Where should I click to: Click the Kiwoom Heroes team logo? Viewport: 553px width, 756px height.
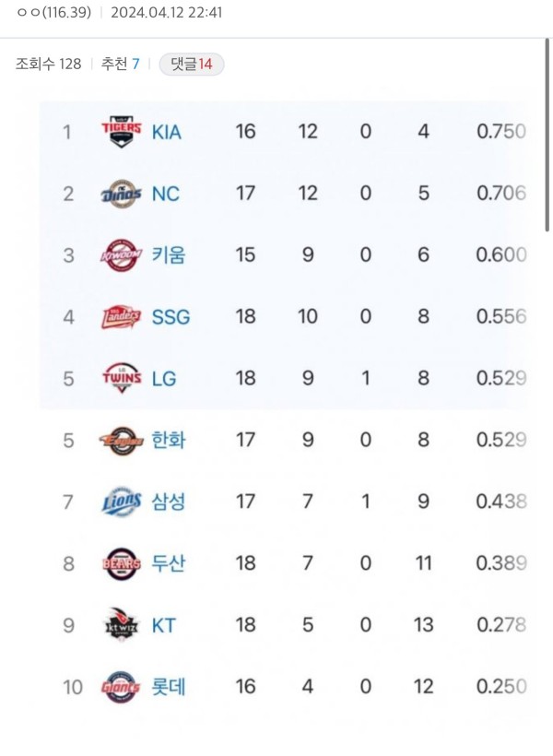pos(122,255)
